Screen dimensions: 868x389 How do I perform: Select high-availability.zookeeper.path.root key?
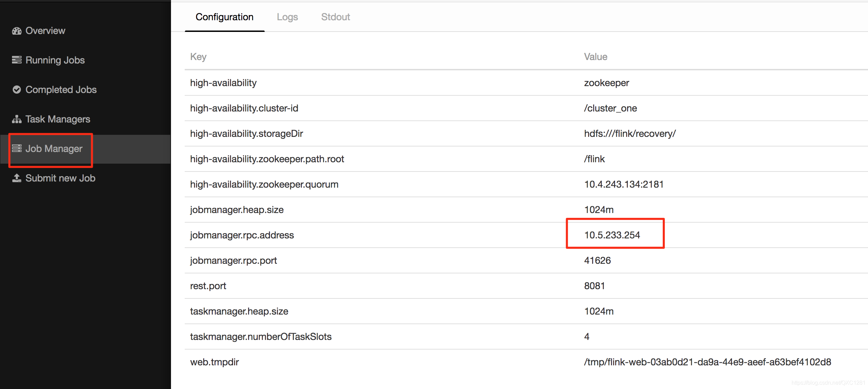267,159
